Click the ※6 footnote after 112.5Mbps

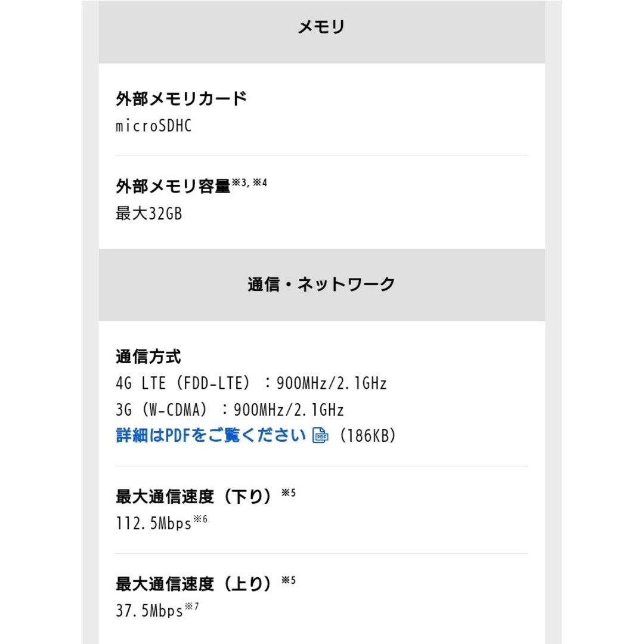click(200, 519)
